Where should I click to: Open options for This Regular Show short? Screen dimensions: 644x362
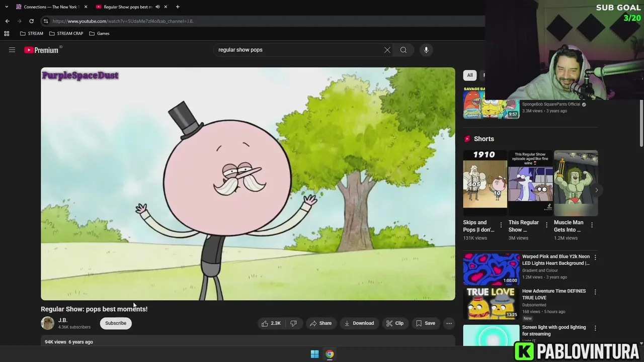pos(546,225)
